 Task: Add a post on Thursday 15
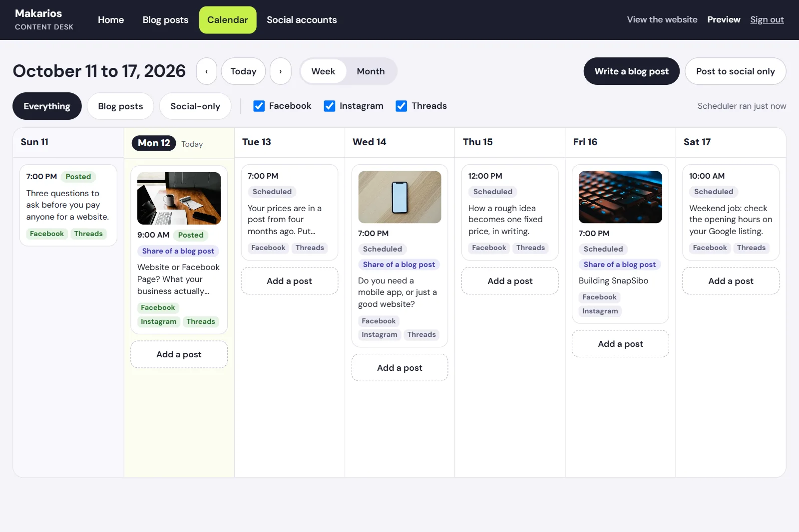(510, 281)
